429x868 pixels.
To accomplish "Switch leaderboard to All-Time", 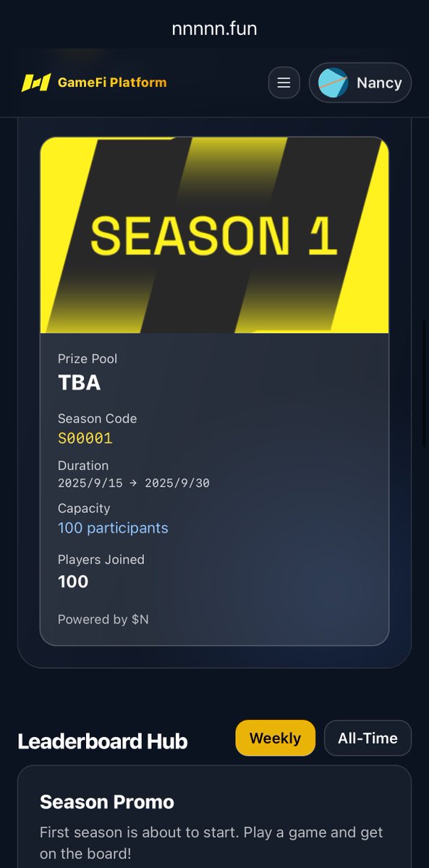I will [368, 738].
